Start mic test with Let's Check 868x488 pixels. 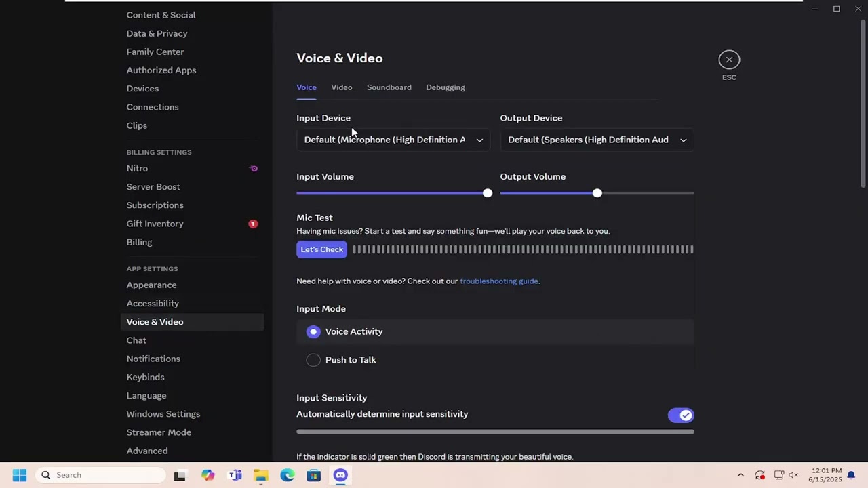click(322, 249)
